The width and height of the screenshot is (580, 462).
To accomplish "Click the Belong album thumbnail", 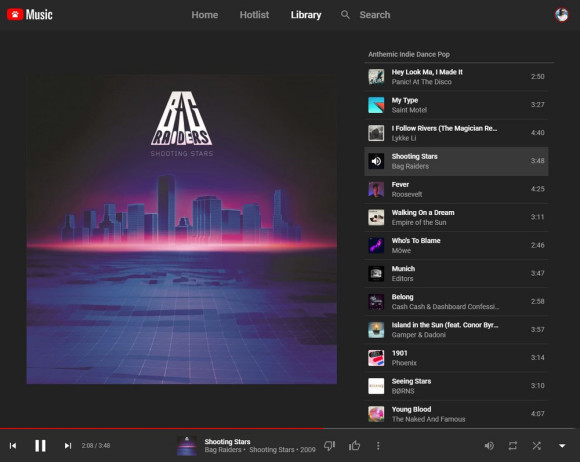I will pos(376,302).
